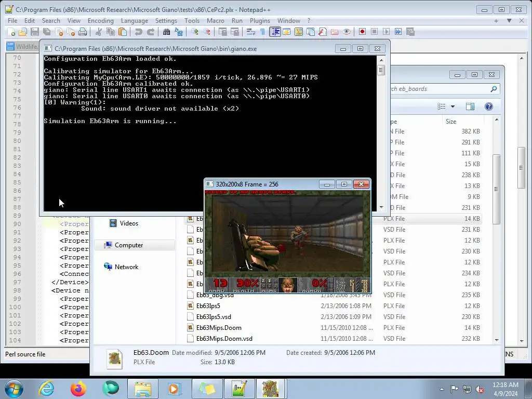Screen dimensions: 532x399
Task: Switch to the Wildlife document tab
Action: point(23,46)
